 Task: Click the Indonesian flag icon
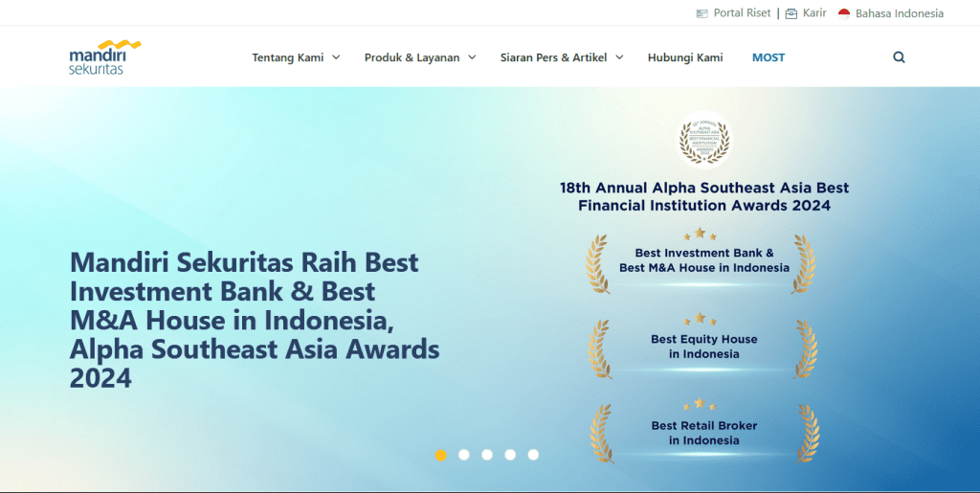coord(844,13)
